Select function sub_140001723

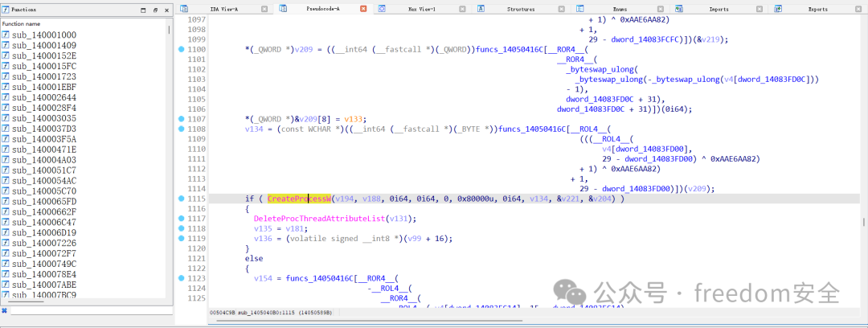coord(44,76)
